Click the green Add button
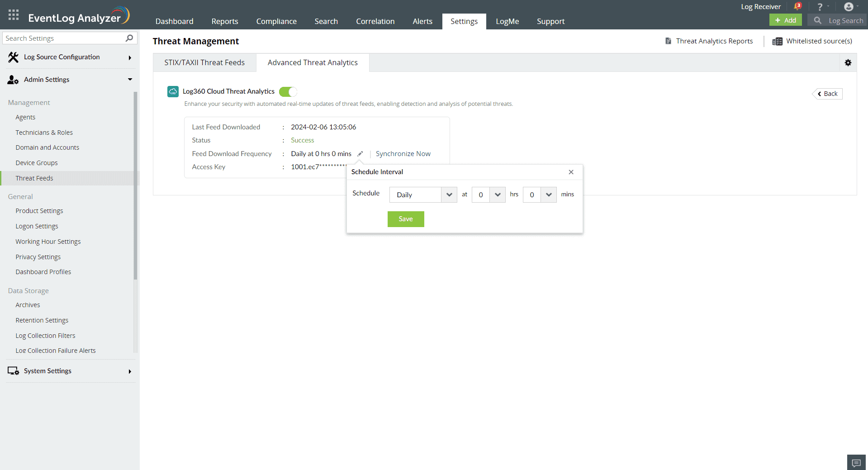This screenshot has height=470, width=868. (x=786, y=20)
